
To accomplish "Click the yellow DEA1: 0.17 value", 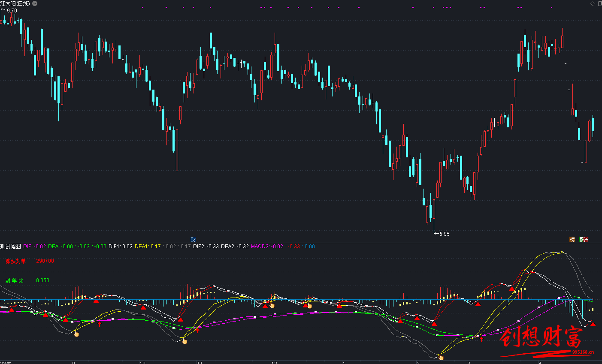I will pos(148,247).
